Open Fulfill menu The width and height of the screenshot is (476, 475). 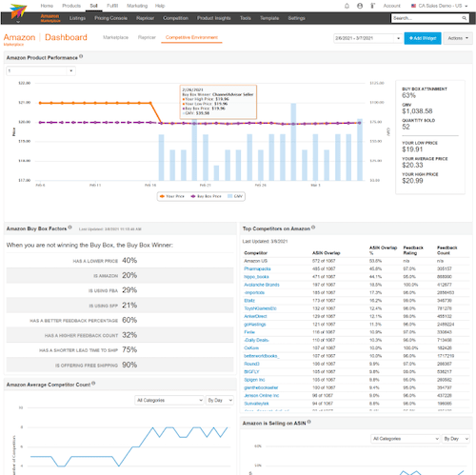click(112, 6)
